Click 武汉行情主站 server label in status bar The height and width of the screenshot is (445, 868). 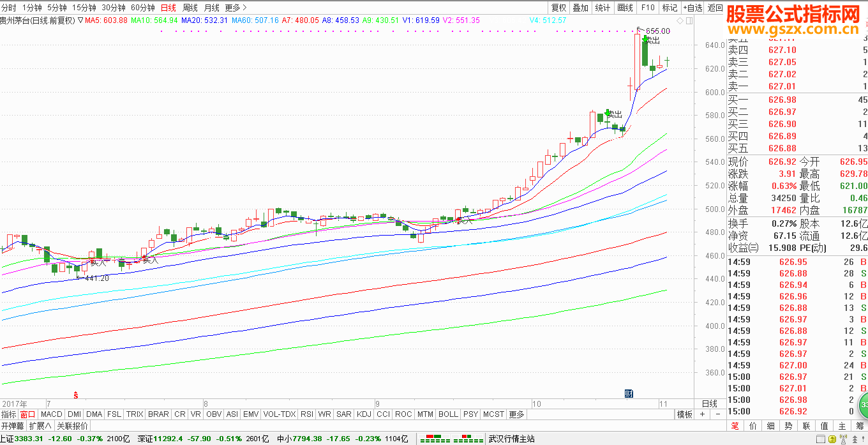pyautogui.click(x=512, y=439)
